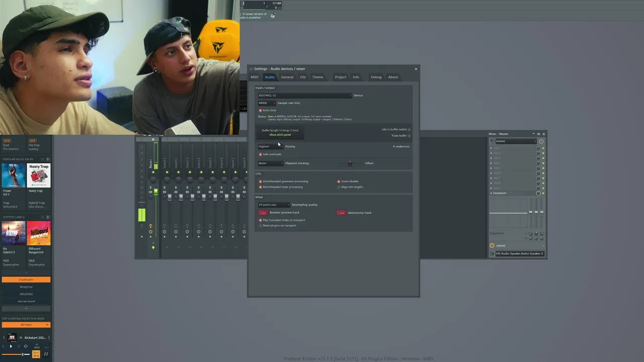Open the HD Audio Speaker output selector
644x362 pixels.
tap(520, 253)
